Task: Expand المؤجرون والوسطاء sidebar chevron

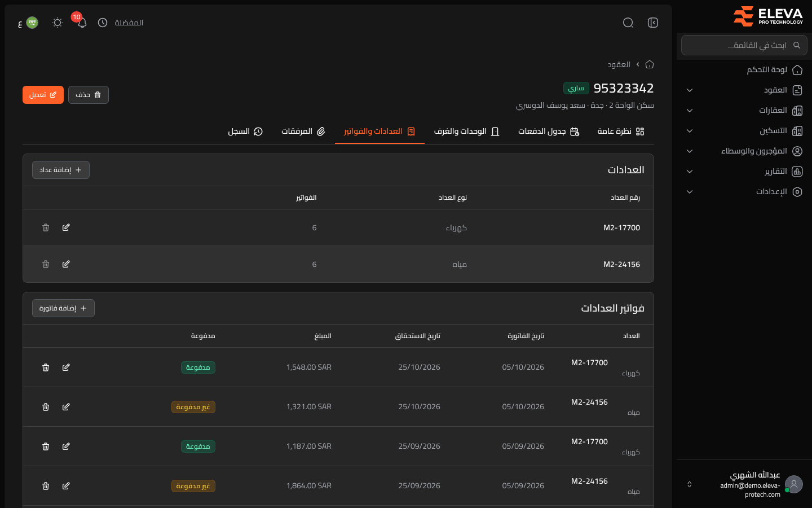Action: (x=690, y=151)
